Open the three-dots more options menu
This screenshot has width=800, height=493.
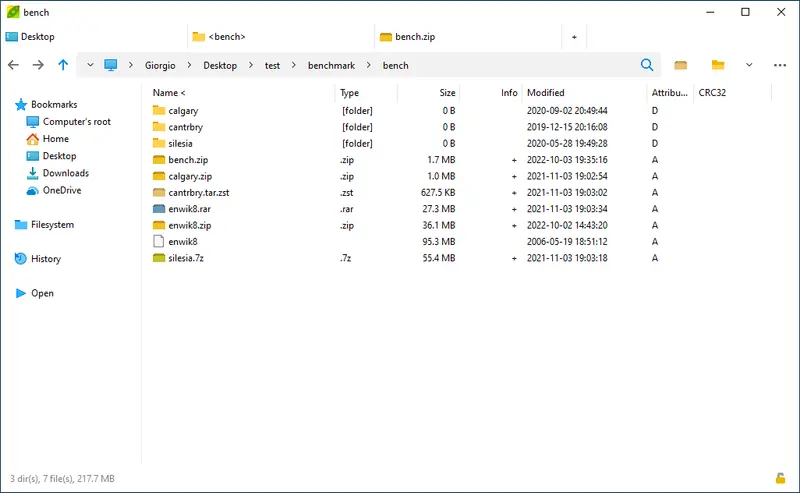(x=780, y=65)
